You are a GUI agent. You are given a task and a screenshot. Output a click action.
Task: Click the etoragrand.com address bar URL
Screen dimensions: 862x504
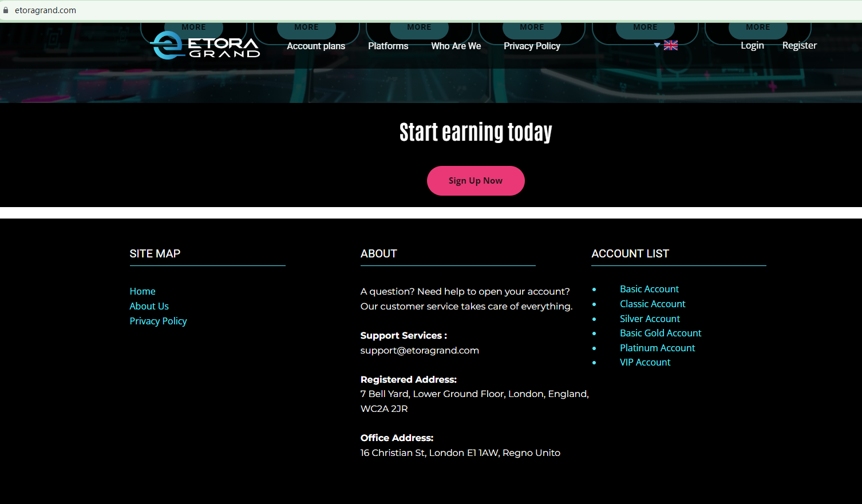click(x=45, y=10)
